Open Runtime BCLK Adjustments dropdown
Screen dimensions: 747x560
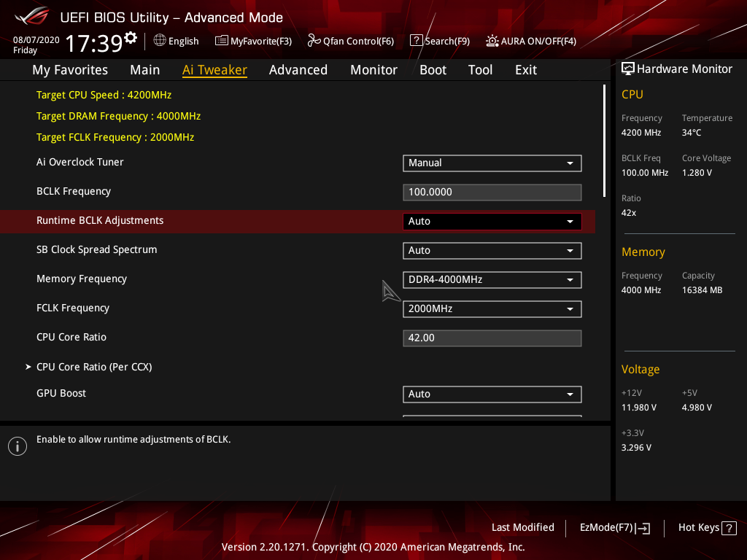[492, 222]
